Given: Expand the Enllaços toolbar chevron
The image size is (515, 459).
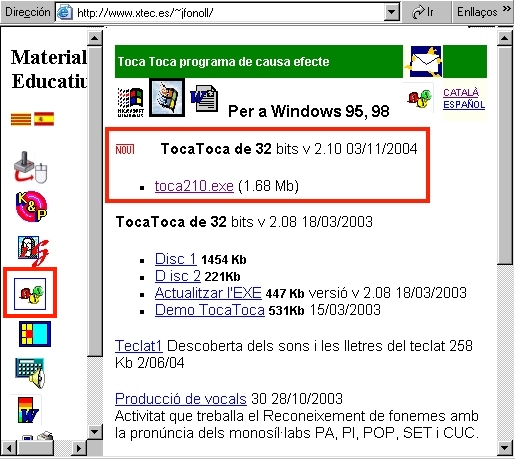Looking at the screenshot, I should (x=507, y=8).
